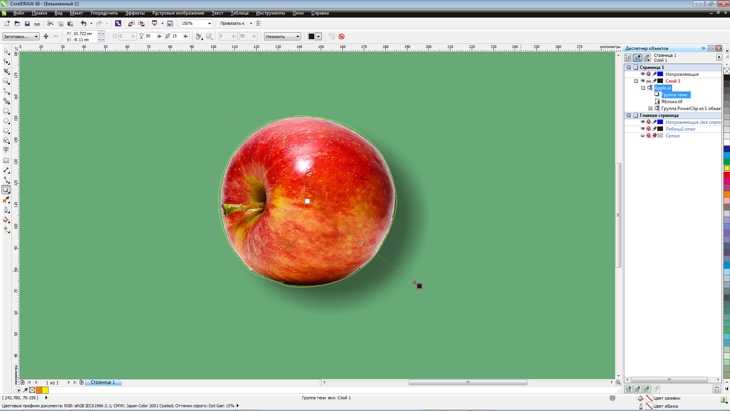Viewport: 730px width, 411px height.
Task: Open the Упорядочить menu
Action: [104, 13]
